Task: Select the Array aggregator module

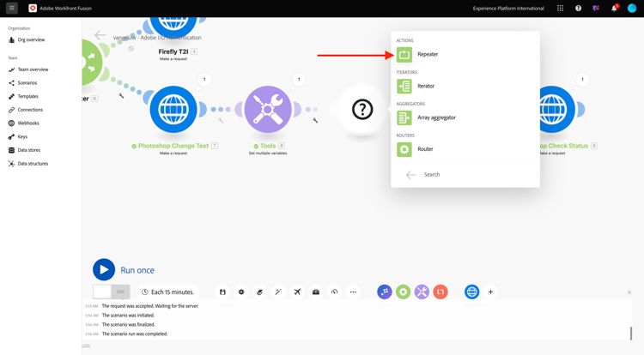Action: coord(465,117)
